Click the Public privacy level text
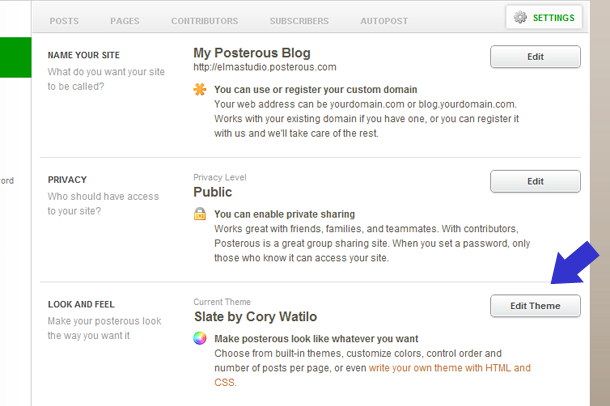The width and height of the screenshot is (610, 406). (x=213, y=192)
